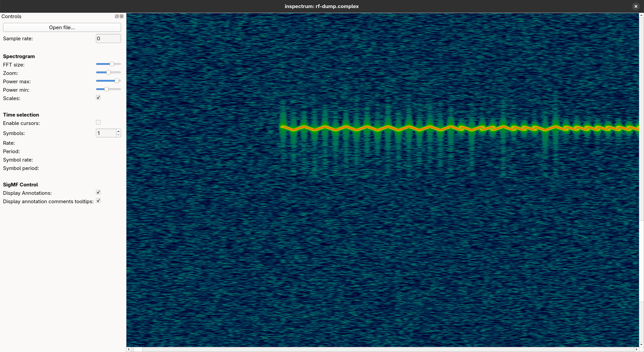This screenshot has height=352, width=644.
Task: Click the Power min slider handle
Action: 106,89
